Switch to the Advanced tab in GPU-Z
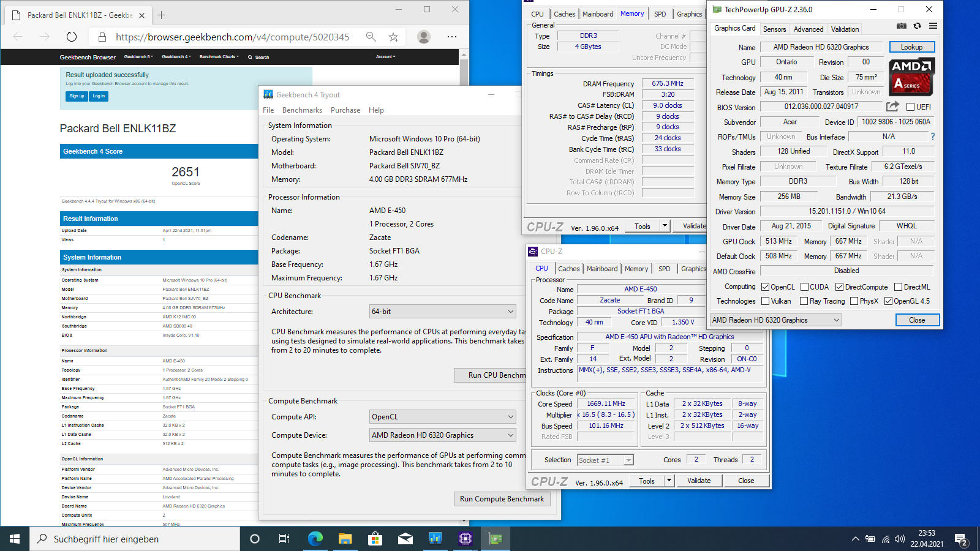 pyautogui.click(x=809, y=29)
